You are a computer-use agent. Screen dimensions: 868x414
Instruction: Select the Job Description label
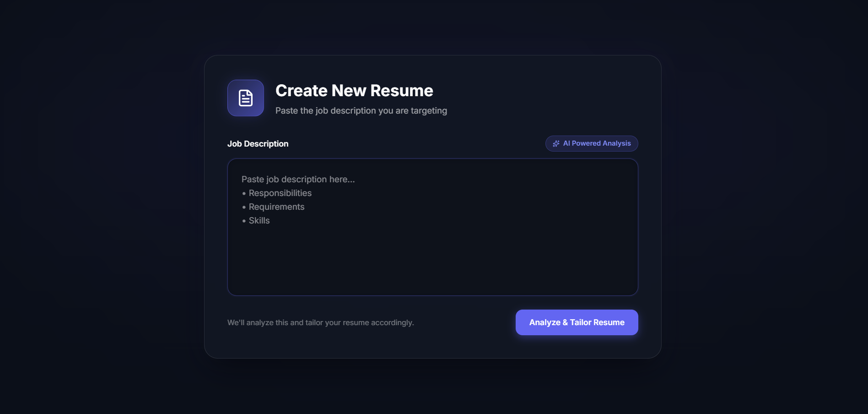258,143
